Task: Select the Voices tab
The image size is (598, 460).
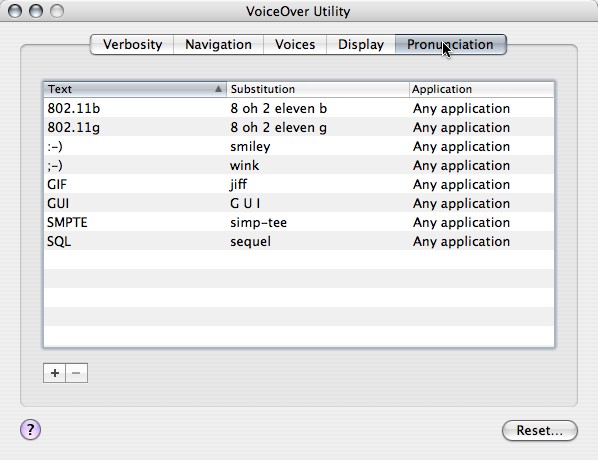Action: pyautogui.click(x=295, y=45)
